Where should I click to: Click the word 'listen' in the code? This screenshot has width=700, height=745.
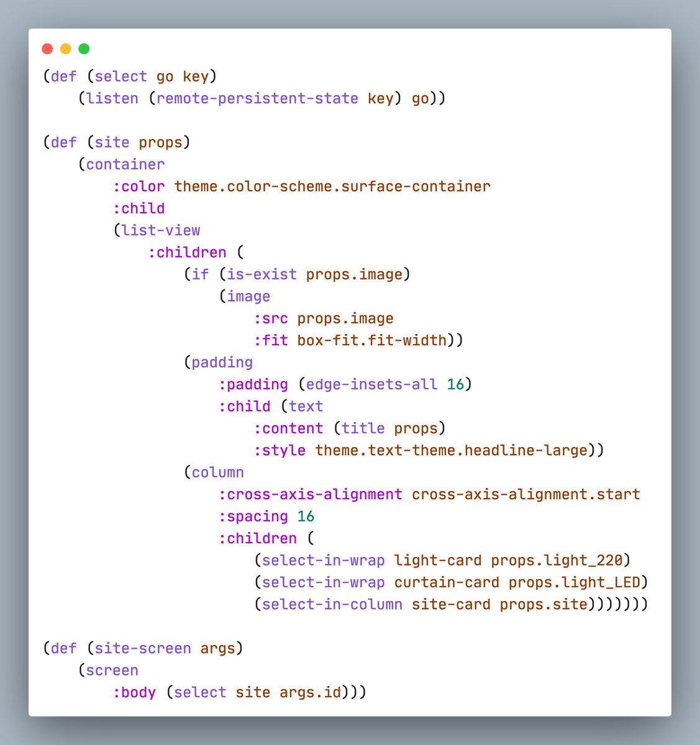pos(112,98)
